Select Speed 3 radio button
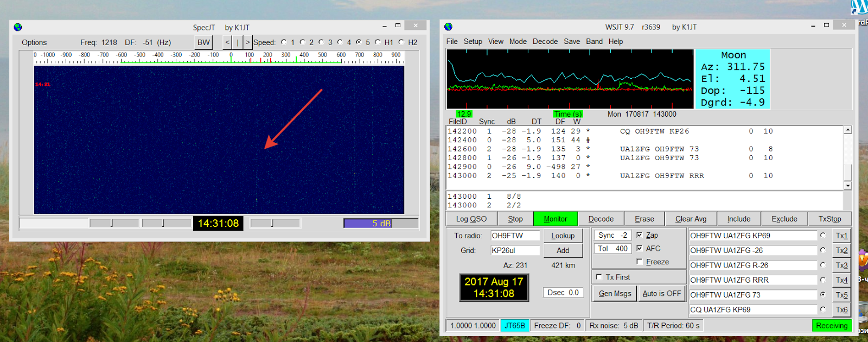Viewport: 868px width, 342px height. [321, 42]
